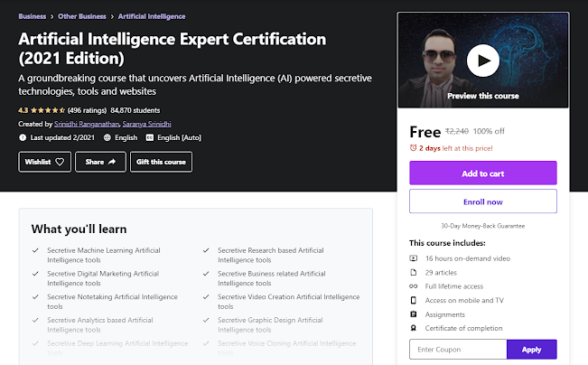
Task: Click the Add to cart button
Action: (483, 173)
